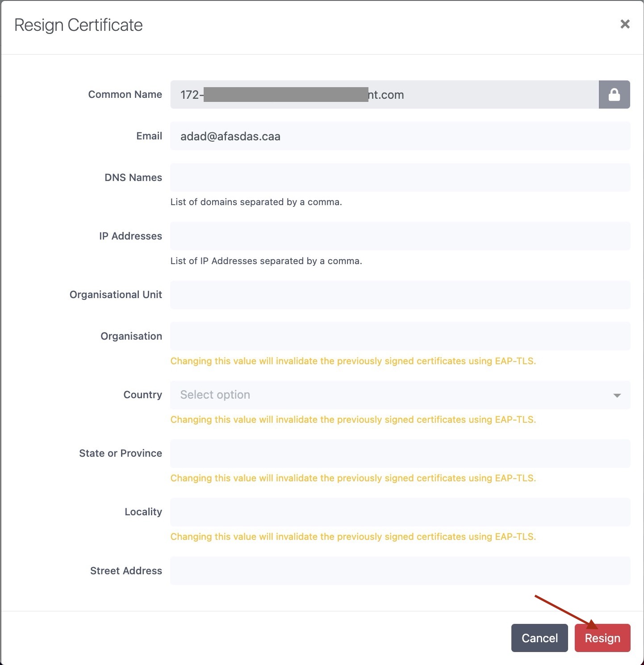Click the dropdown arrow on Select option
Image resolution: width=644 pixels, height=665 pixels.
point(617,395)
